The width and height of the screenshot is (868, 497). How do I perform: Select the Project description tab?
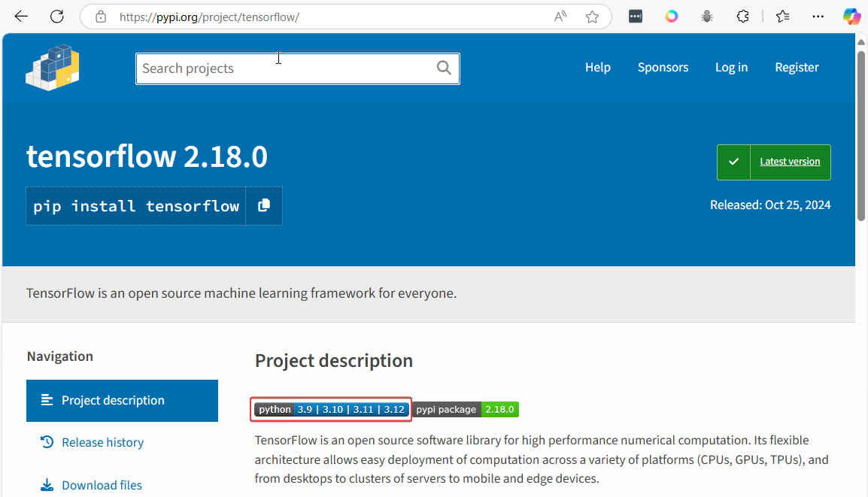coord(123,401)
